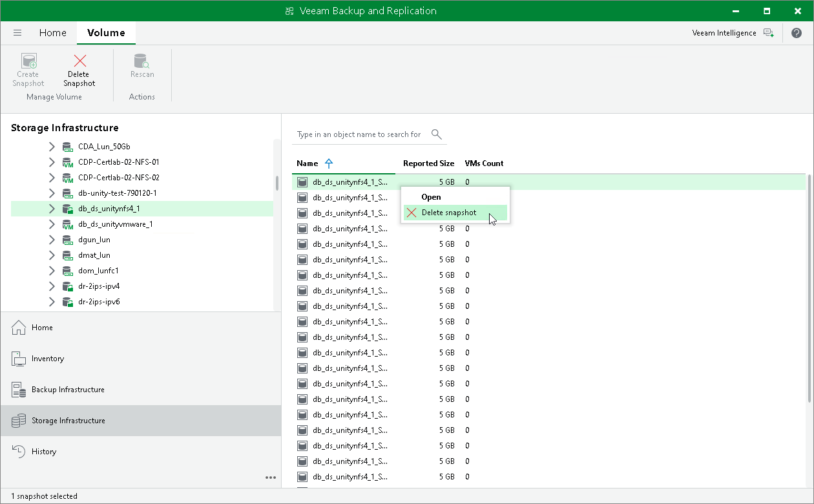
Task: Select the dr-2ips-ipv6 volume icon
Action: pyautogui.click(x=67, y=302)
